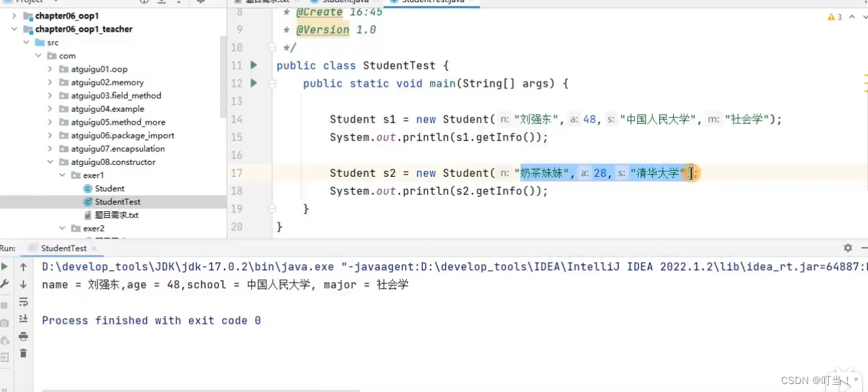Expand atguigu07.encapsulation package

(x=50, y=148)
